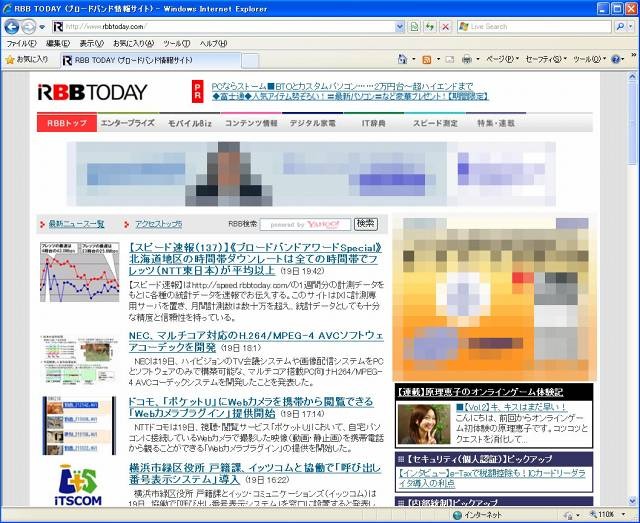This screenshot has width=640, height=523.
Task: Click the empty new tab button
Action: (x=250, y=61)
